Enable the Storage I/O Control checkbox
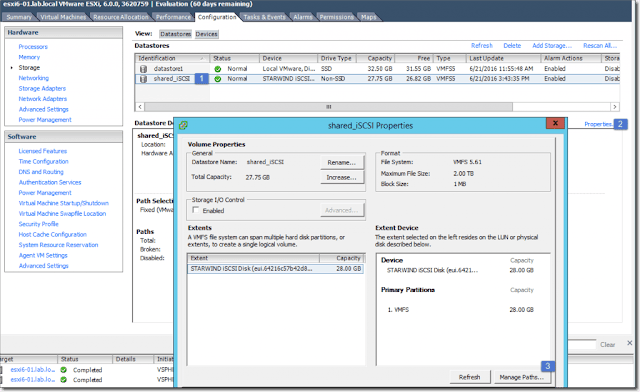The width and height of the screenshot is (640, 392). point(196,210)
